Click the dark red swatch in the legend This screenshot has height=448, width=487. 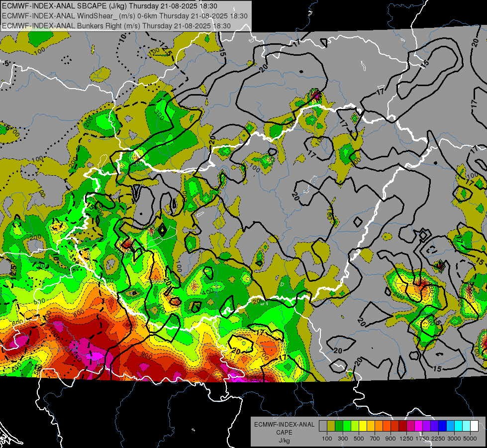pos(402,426)
